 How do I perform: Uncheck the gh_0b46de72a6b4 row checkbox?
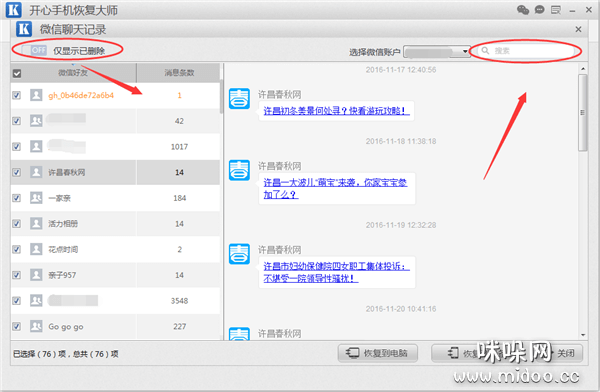16,95
